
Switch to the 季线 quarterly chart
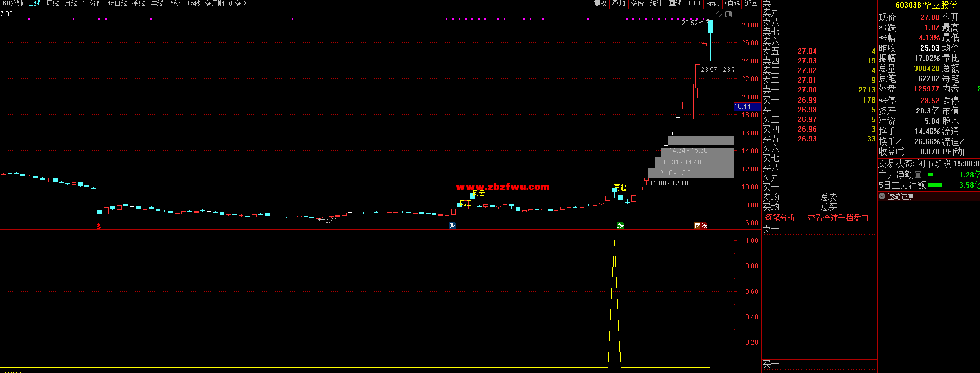139,4
